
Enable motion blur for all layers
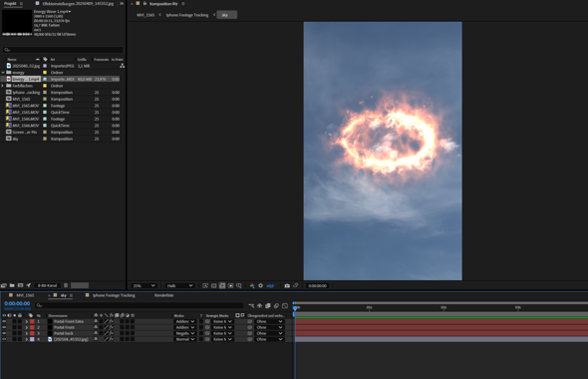pos(276,306)
